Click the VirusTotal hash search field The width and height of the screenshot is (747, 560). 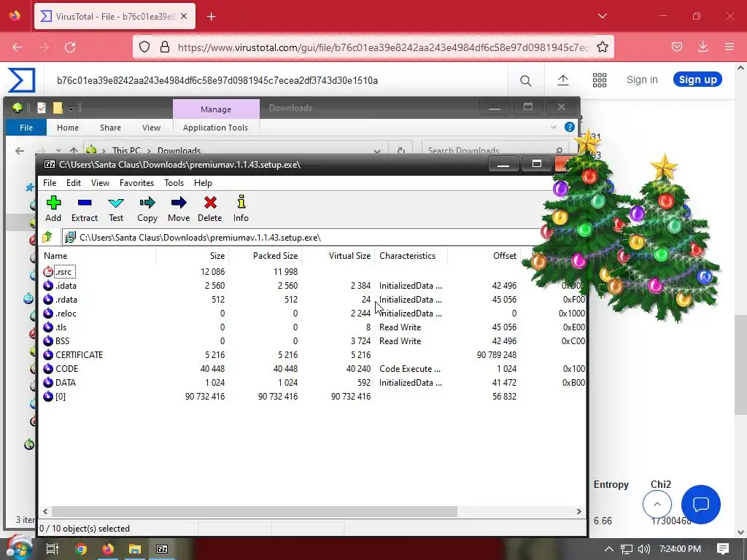pos(276,80)
